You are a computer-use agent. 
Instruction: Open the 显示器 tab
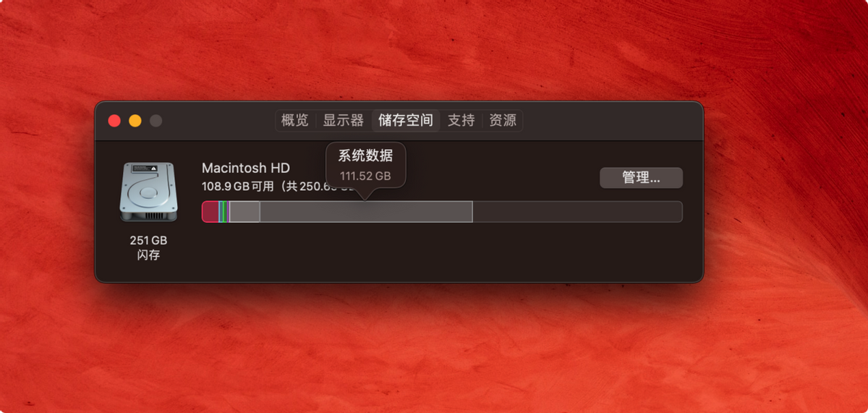click(x=343, y=120)
